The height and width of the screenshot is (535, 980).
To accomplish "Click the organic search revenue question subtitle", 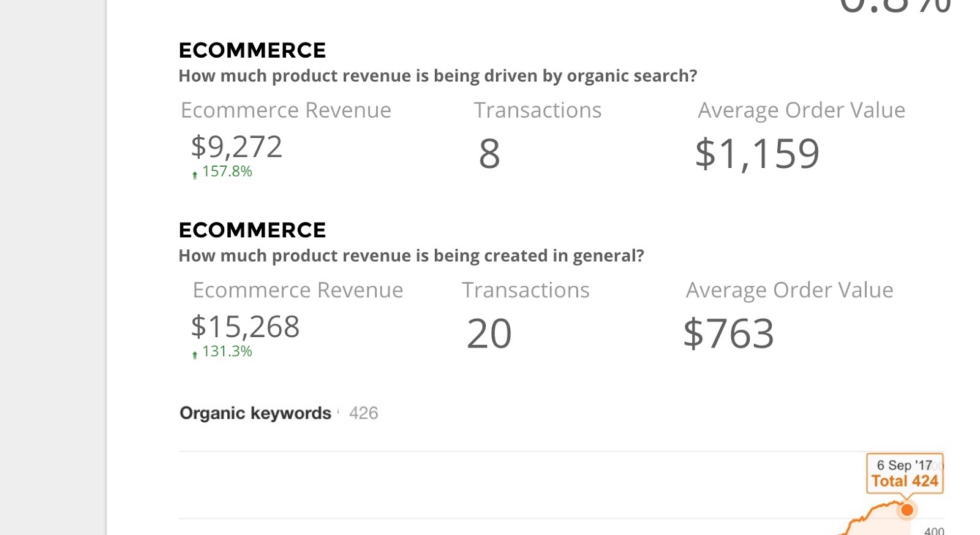I will (437, 76).
